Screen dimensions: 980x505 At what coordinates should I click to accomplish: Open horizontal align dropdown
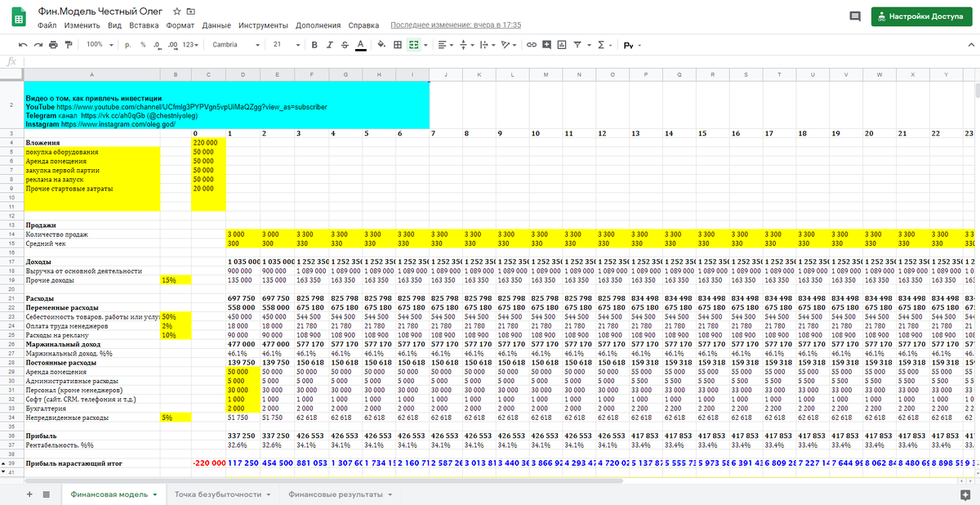pos(444,45)
